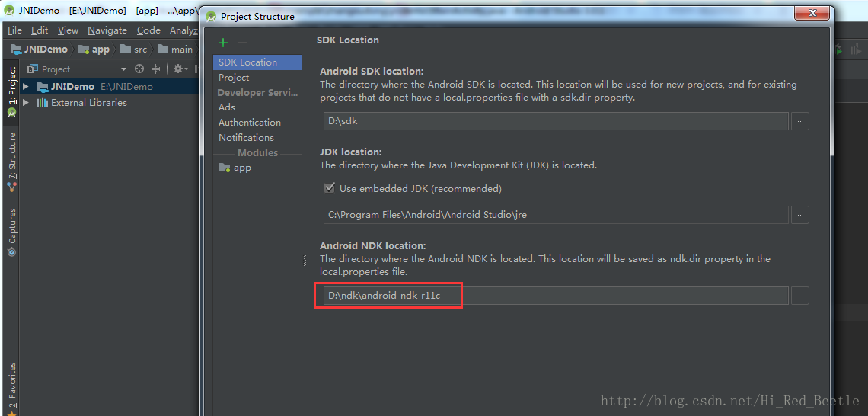Screen dimensions: 868x416
Task: Click the green plus add module icon
Action: point(223,43)
